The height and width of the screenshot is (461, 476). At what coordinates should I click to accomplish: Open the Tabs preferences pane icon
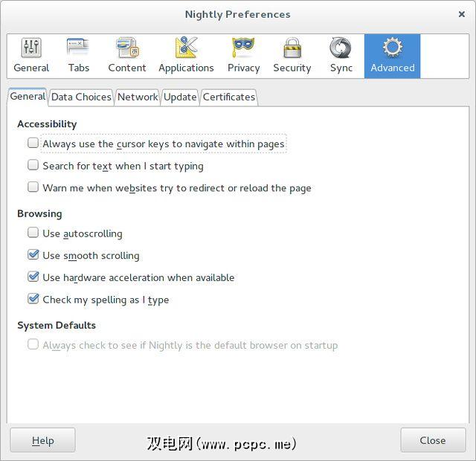(78, 57)
